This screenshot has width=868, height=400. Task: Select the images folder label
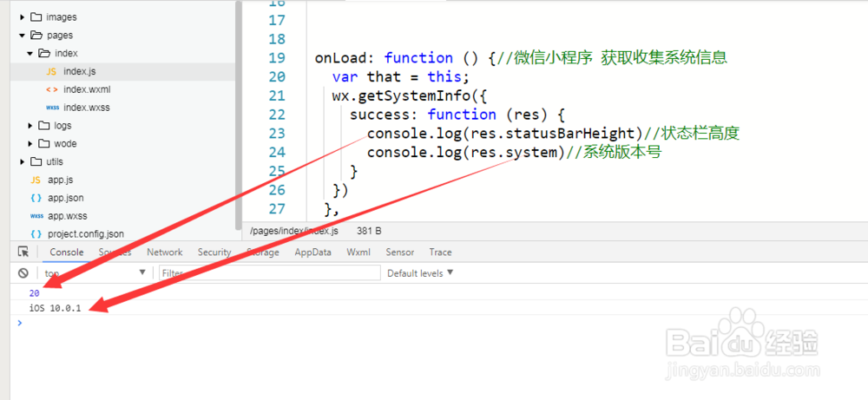point(62,17)
